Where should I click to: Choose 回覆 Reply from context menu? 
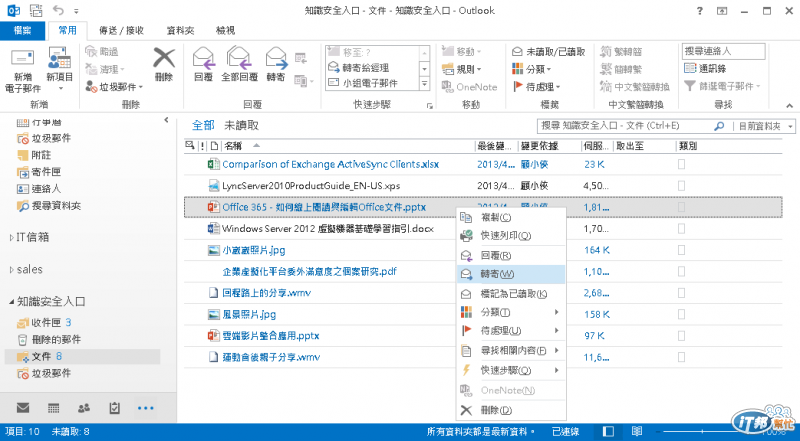(511, 255)
